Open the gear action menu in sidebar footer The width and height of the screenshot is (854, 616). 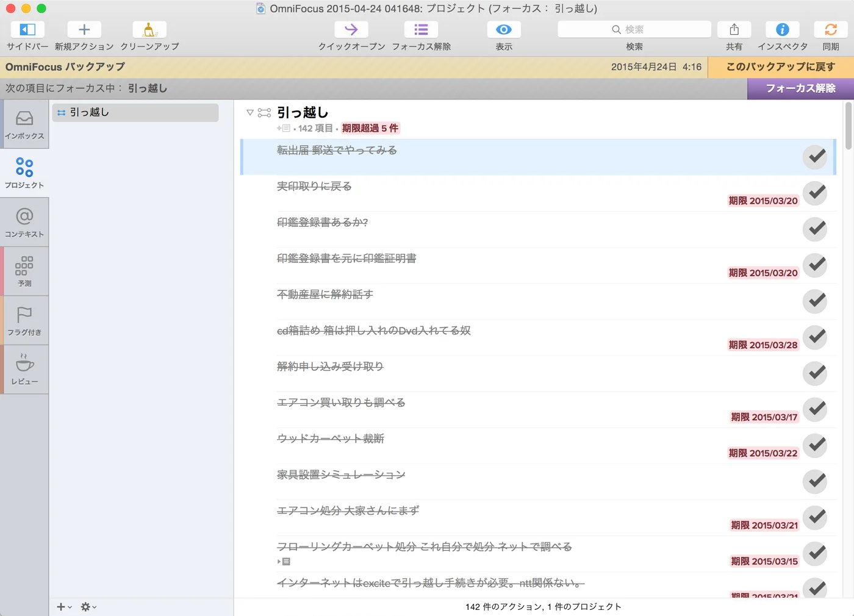[88, 607]
